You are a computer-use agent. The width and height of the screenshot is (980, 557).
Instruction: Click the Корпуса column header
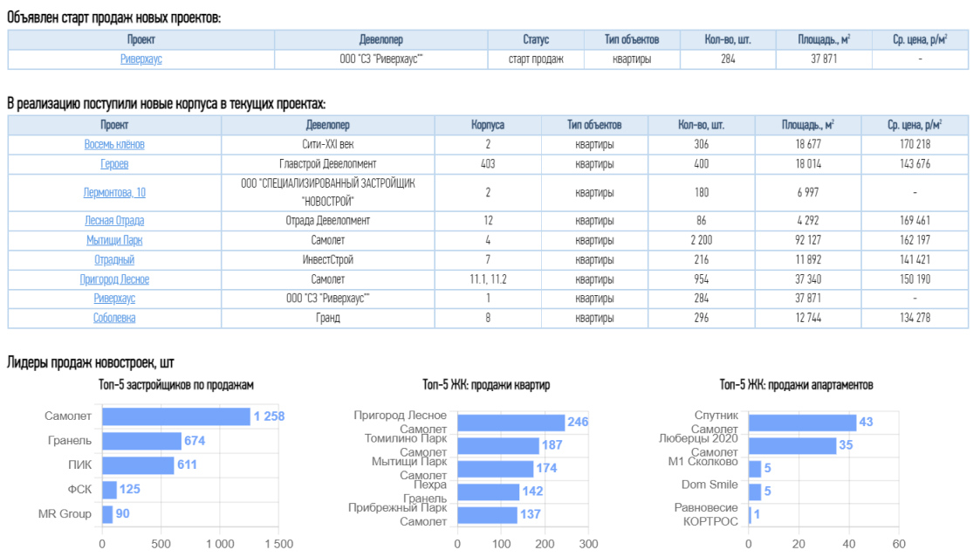[x=487, y=125]
